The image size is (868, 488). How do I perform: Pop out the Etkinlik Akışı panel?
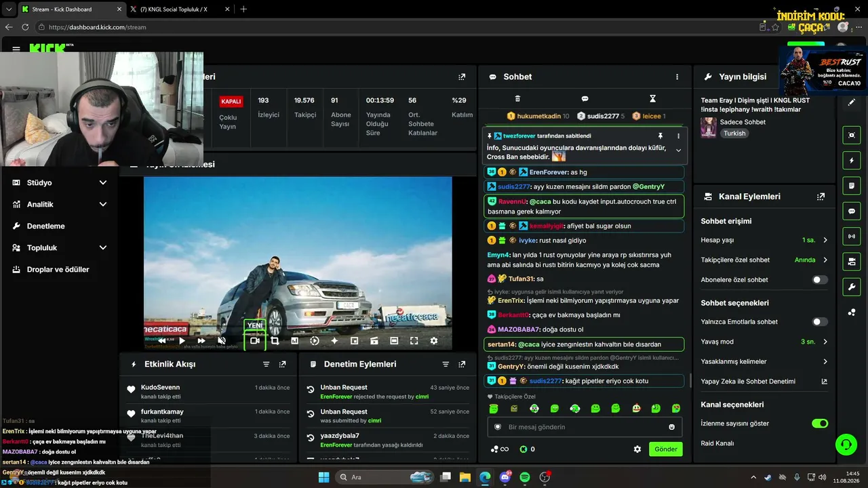click(x=283, y=364)
